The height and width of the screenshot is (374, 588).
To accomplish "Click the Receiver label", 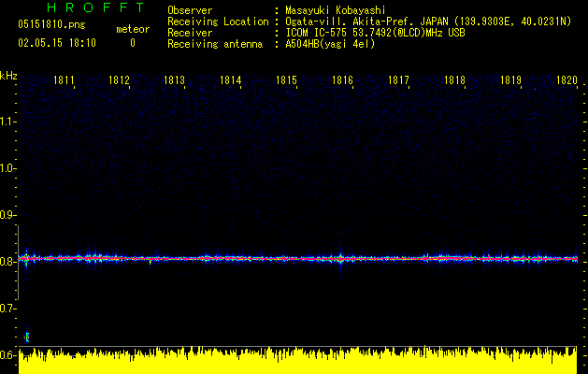I will [x=190, y=33].
